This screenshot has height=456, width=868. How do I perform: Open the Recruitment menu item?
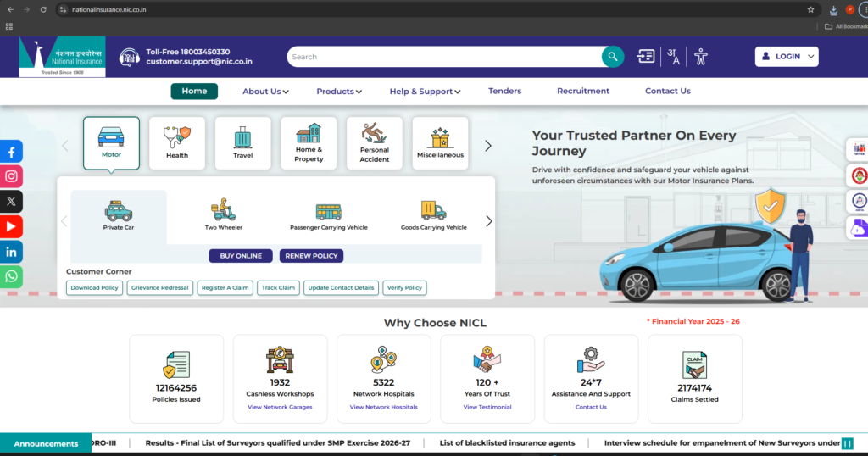[583, 91]
